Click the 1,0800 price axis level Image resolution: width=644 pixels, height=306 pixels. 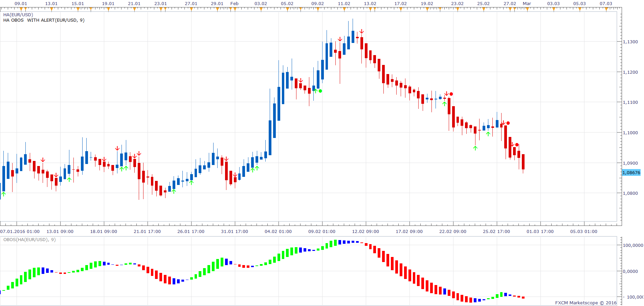click(x=630, y=193)
